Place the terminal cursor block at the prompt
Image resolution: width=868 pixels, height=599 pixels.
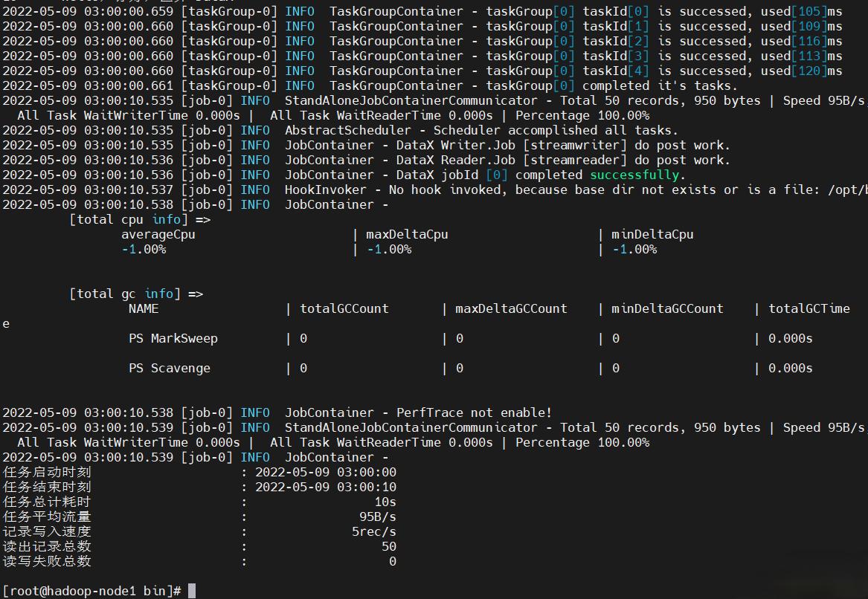click(190, 589)
